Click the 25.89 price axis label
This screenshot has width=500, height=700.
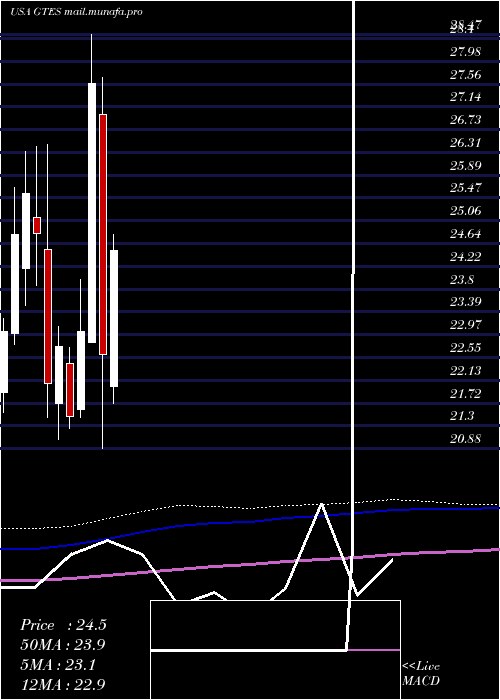coord(465,166)
